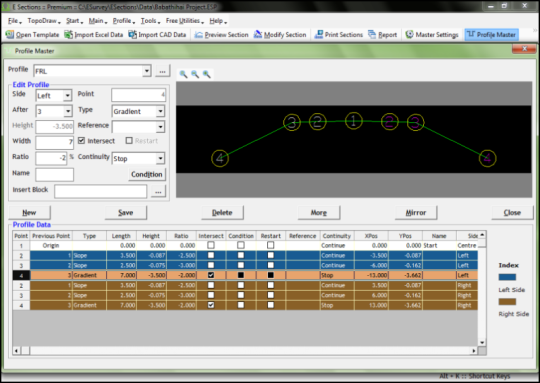Screen dimensions: 540x383
Task: Click the Preview Section icon
Action: (198, 35)
